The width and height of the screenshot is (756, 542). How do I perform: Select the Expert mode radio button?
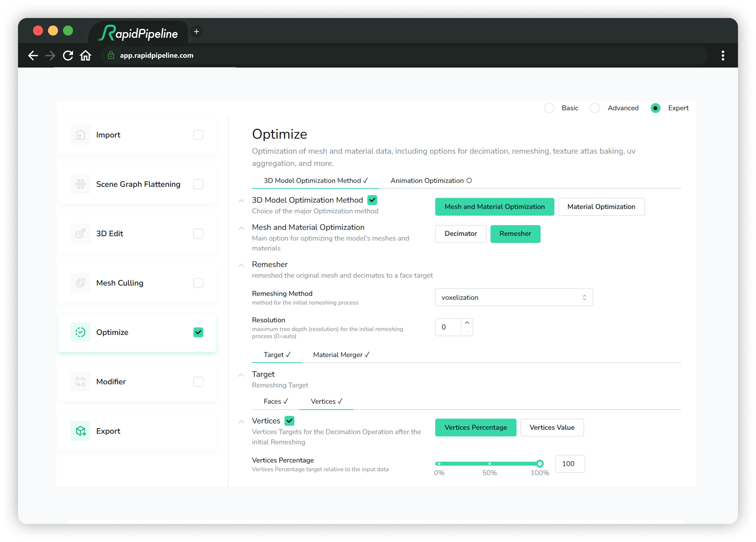click(x=655, y=108)
